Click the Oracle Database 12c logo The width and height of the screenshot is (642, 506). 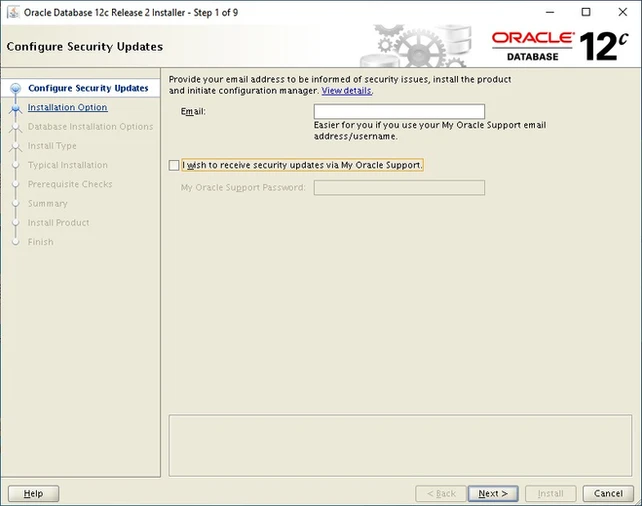560,46
